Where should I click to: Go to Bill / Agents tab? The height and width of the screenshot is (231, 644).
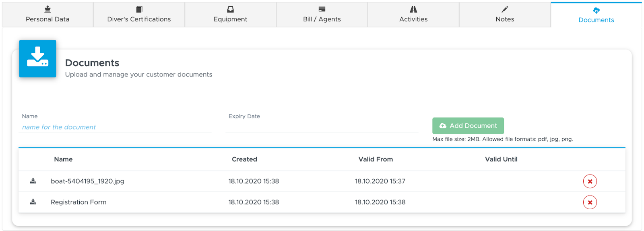pos(322,15)
